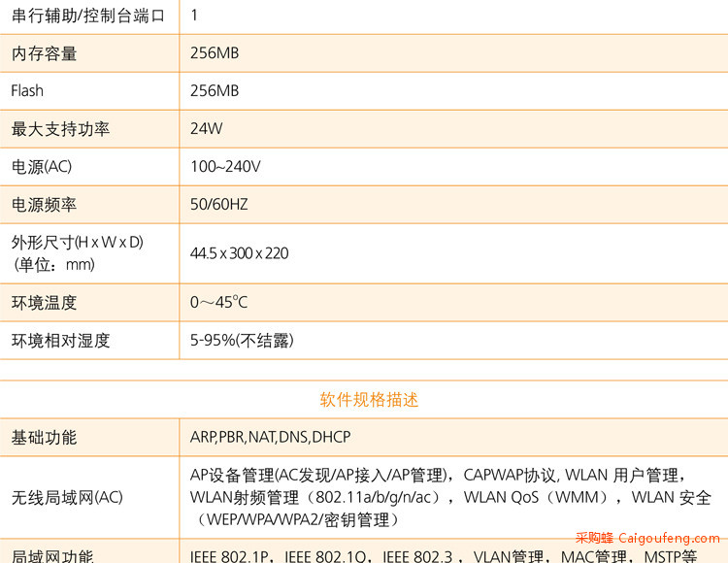Select the '0~45℃' temperature value
Screen dimensions: 728x563
click(x=218, y=303)
